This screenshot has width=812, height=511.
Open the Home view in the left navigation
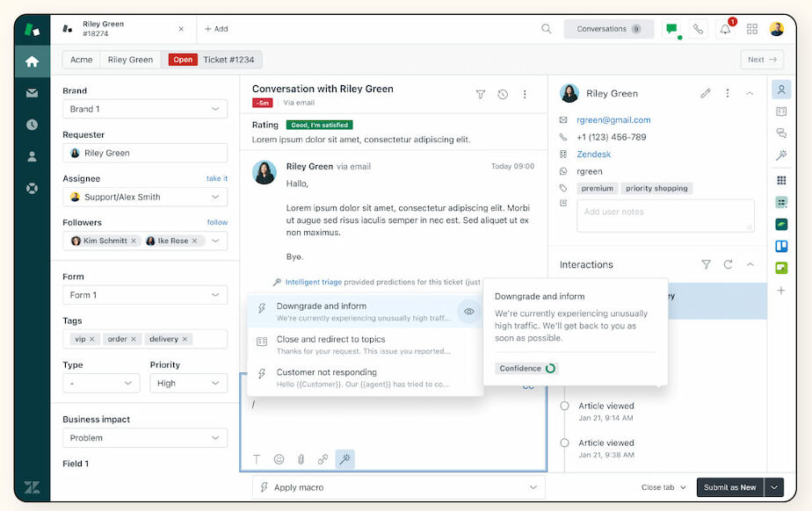(x=33, y=61)
